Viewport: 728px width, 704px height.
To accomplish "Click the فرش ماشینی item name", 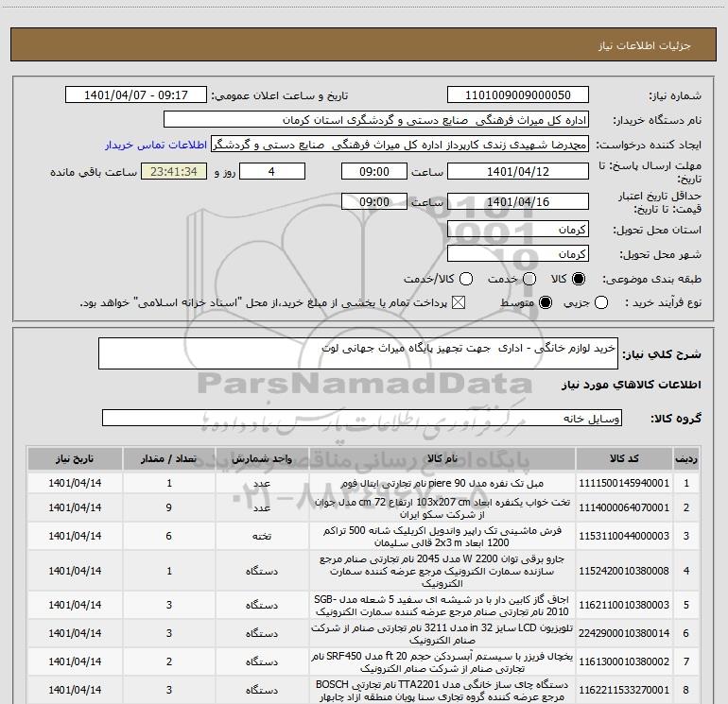I will coord(442,537).
